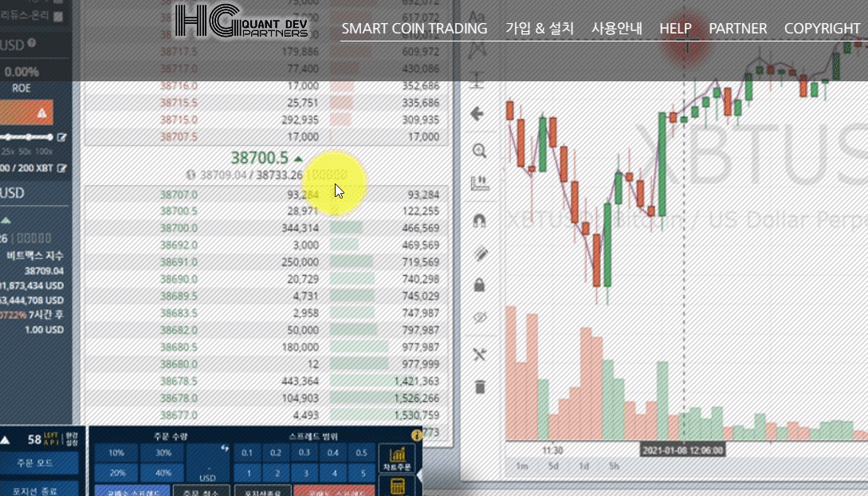
Task: Open the COPYRIGHT menu item
Action: (822, 28)
